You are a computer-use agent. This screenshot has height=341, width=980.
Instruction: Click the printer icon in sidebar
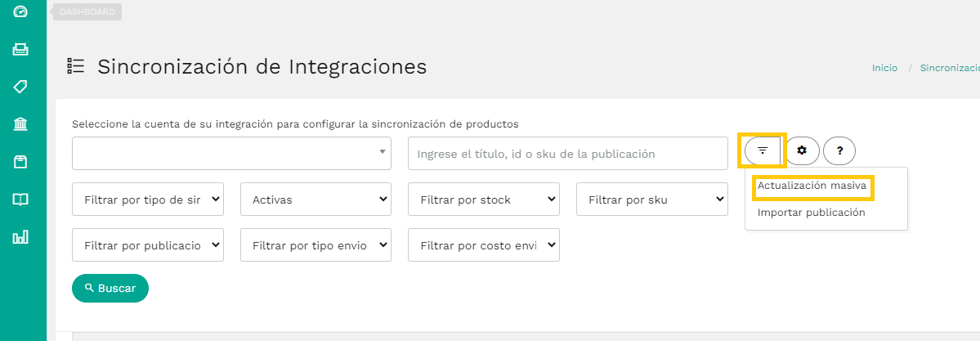click(x=20, y=49)
